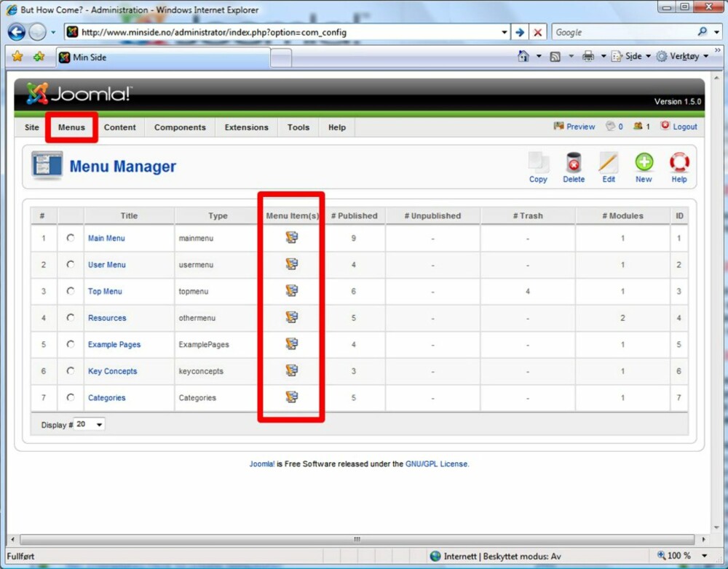
Task: Click the green New plus icon
Action: 644,162
